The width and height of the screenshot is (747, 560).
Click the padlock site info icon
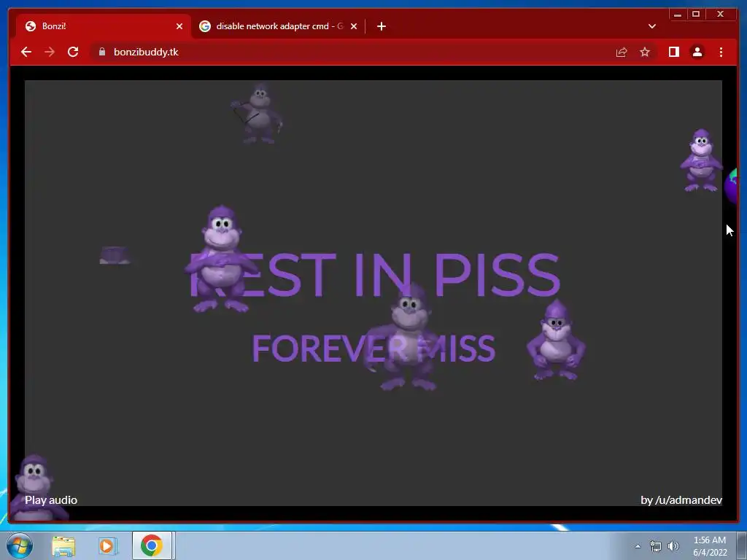coord(102,52)
